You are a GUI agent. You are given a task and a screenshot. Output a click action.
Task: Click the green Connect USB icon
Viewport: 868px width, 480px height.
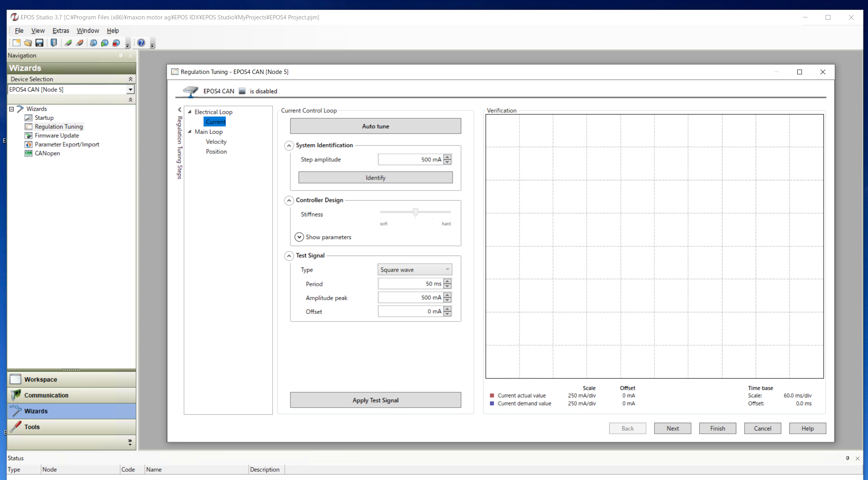click(68, 43)
